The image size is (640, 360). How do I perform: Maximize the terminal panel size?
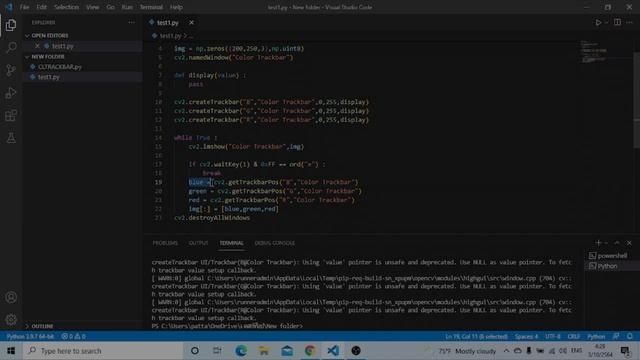click(x=617, y=243)
